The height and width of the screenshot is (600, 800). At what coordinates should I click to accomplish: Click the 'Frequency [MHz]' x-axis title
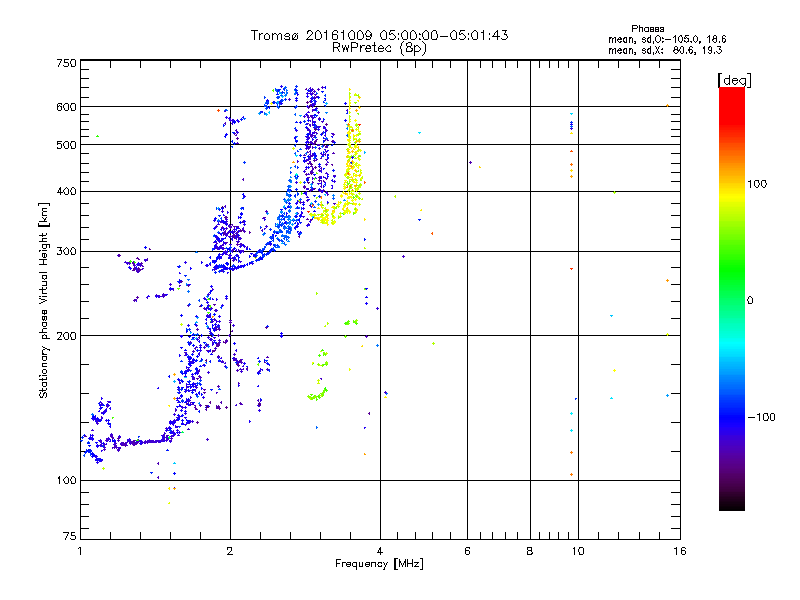[379, 564]
